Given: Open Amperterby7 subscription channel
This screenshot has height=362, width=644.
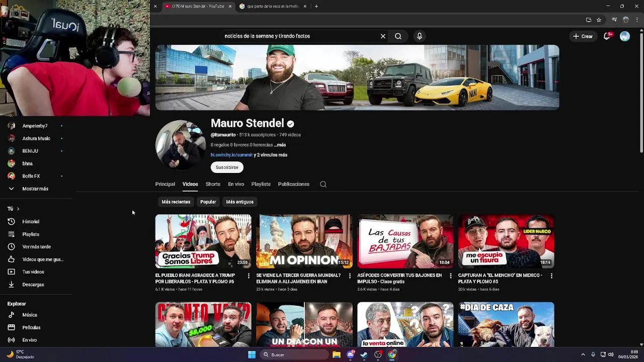Looking at the screenshot, I should (x=35, y=126).
